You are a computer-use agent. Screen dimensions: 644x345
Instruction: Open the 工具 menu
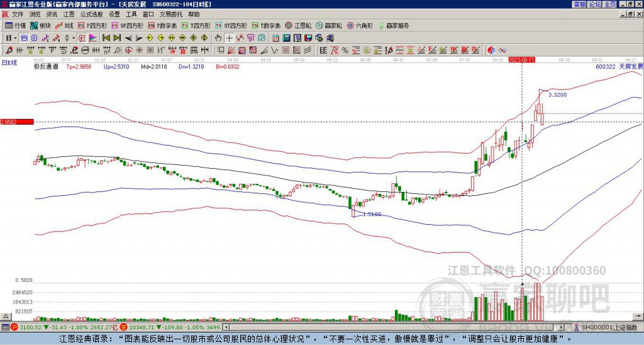point(131,14)
